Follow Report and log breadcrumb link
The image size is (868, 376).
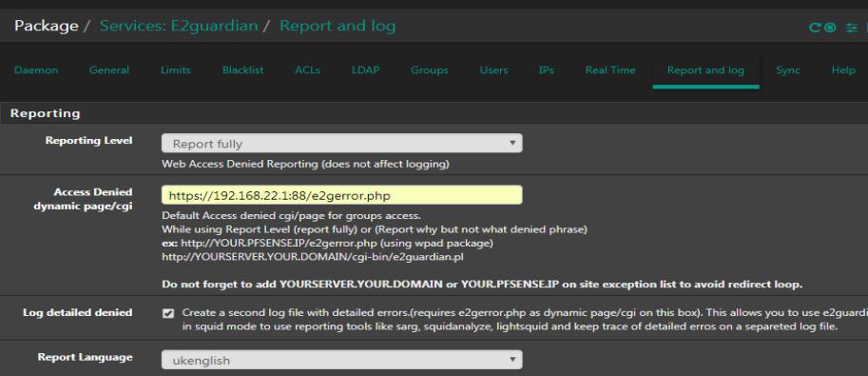coord(338,26)
